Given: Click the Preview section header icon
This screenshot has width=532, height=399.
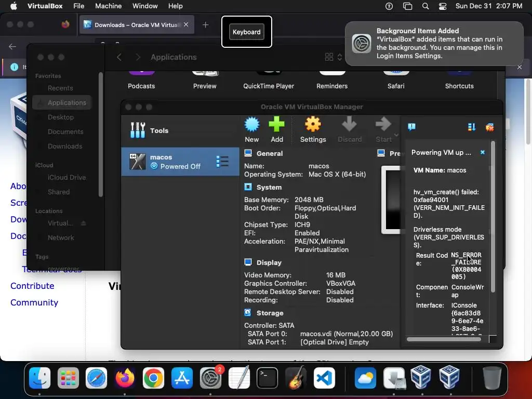Looking at the screenshot, I should point(381,153).
